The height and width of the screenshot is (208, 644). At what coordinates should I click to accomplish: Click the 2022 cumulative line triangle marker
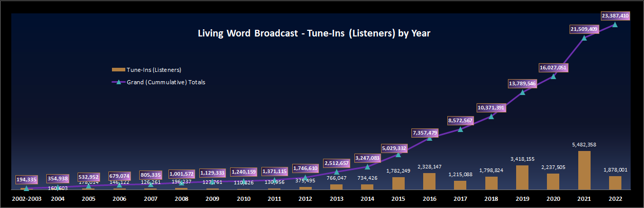(615, 24)
